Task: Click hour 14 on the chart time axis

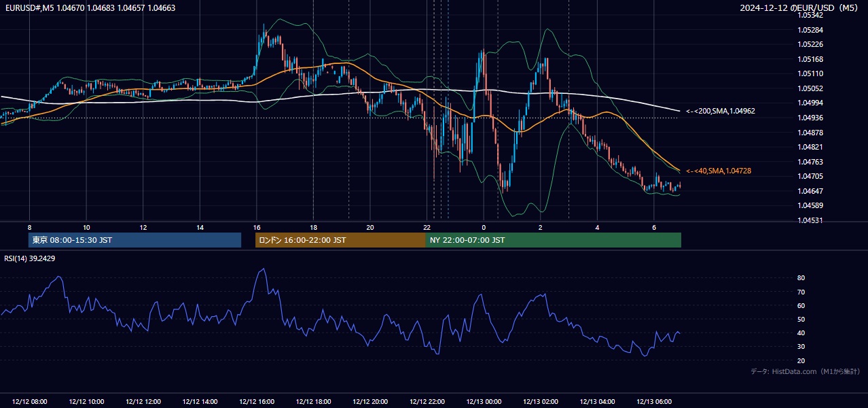Action: [x=200, y=227]
